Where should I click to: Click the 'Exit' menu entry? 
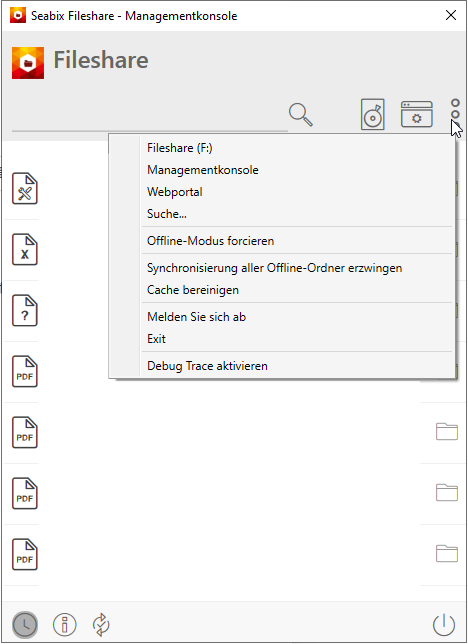[297, 339]
